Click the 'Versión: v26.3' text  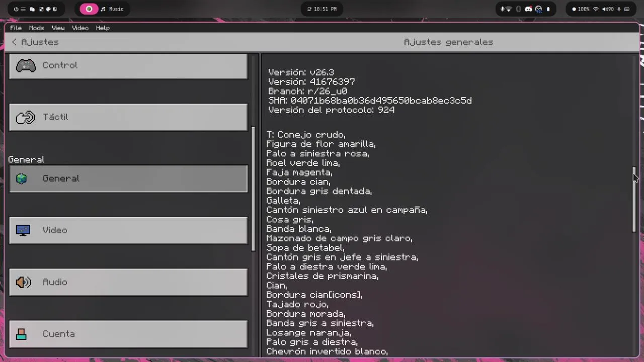coord(301,72)
